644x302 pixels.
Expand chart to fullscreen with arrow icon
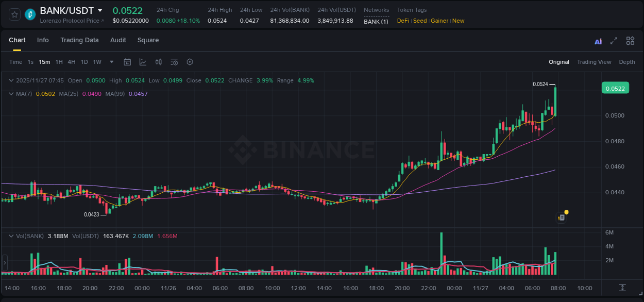[613, 40]
